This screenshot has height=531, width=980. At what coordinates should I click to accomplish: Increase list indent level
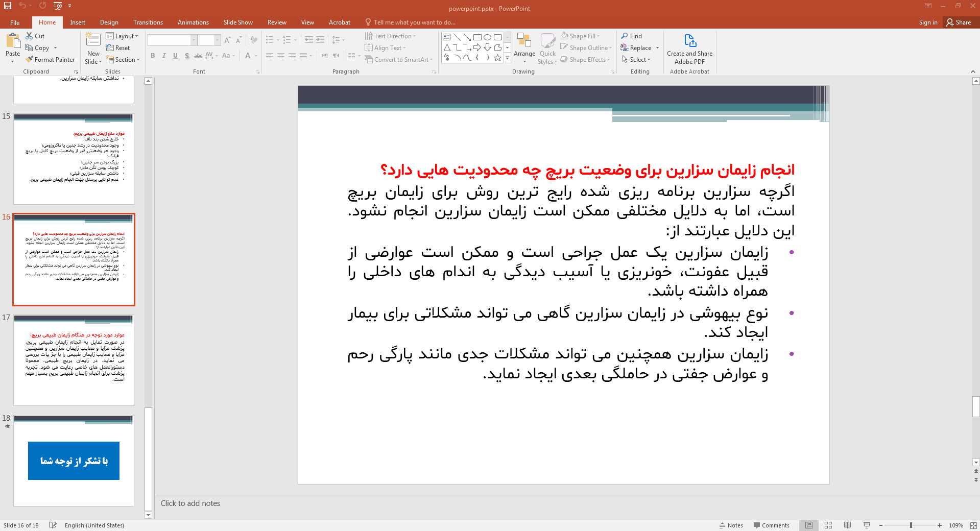[320, 40]
